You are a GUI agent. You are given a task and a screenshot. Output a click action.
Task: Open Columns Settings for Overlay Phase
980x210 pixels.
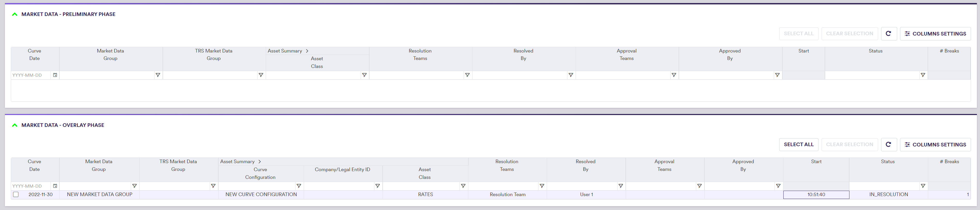(x=935, y=144)
